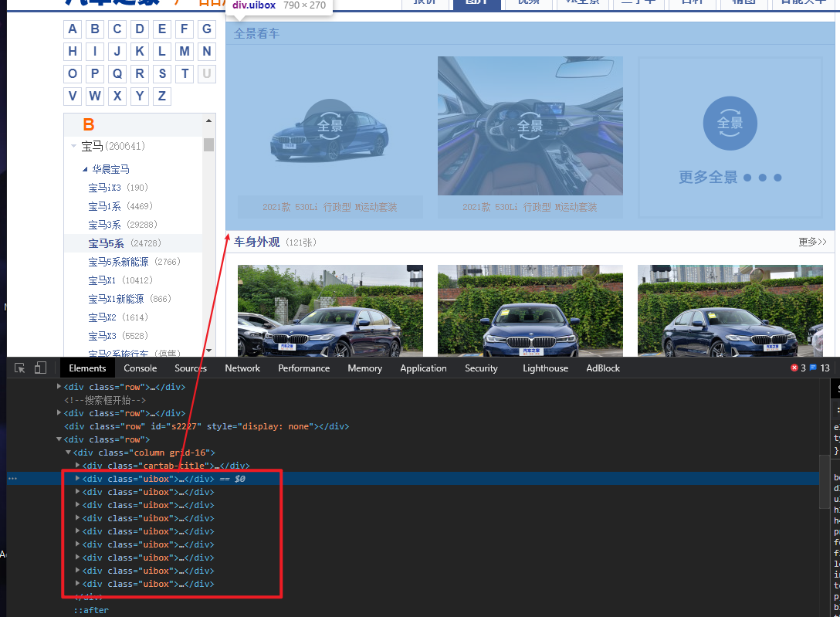The height and width of the screenshot is (617, 840).
Task: Open front-view blue BMW photo in middle
Action: coord(530,310)
